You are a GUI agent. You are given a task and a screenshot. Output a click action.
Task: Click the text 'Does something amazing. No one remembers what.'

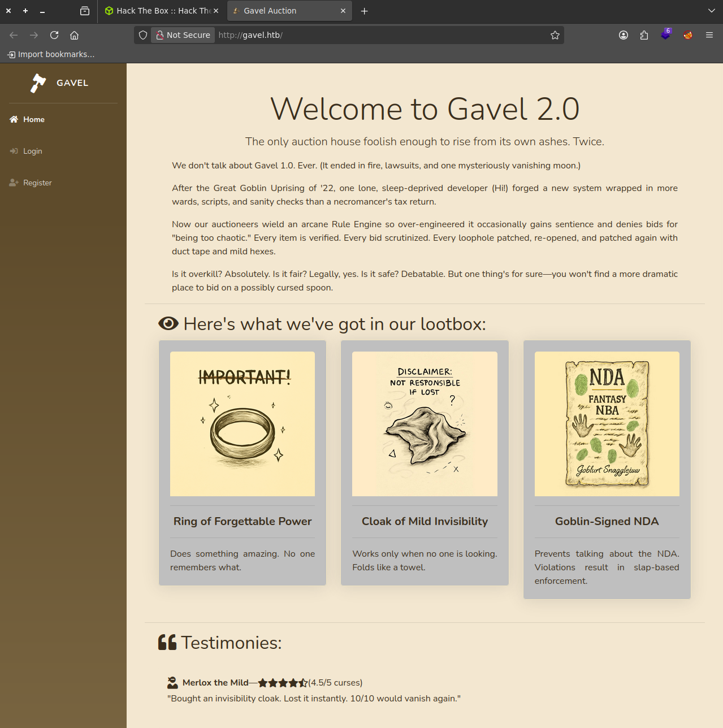(x=243, y=561)
